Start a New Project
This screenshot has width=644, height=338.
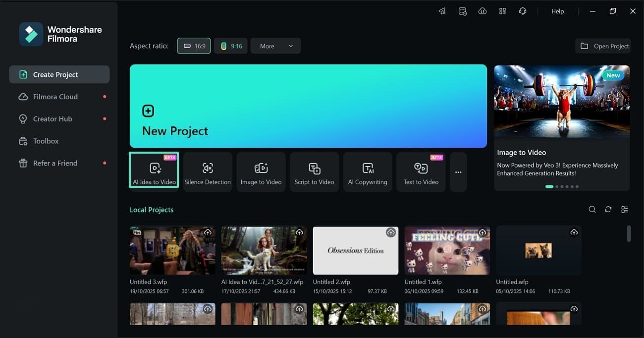(308, 106)
